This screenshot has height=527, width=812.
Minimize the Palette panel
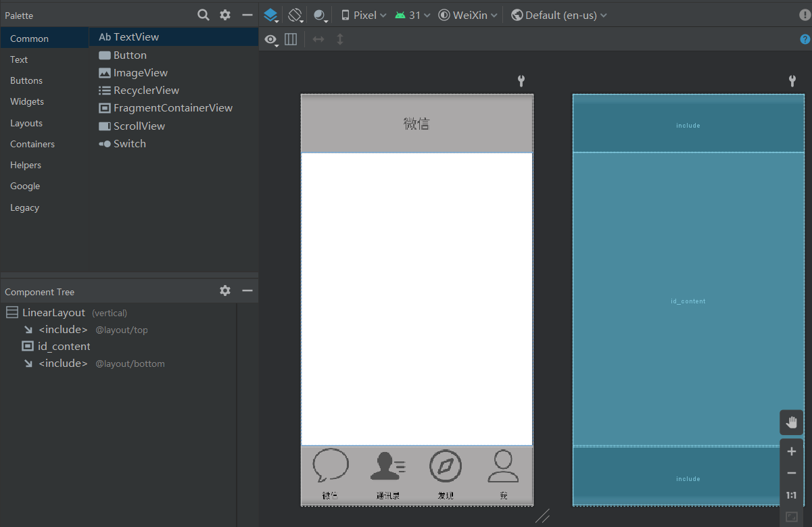247,15
